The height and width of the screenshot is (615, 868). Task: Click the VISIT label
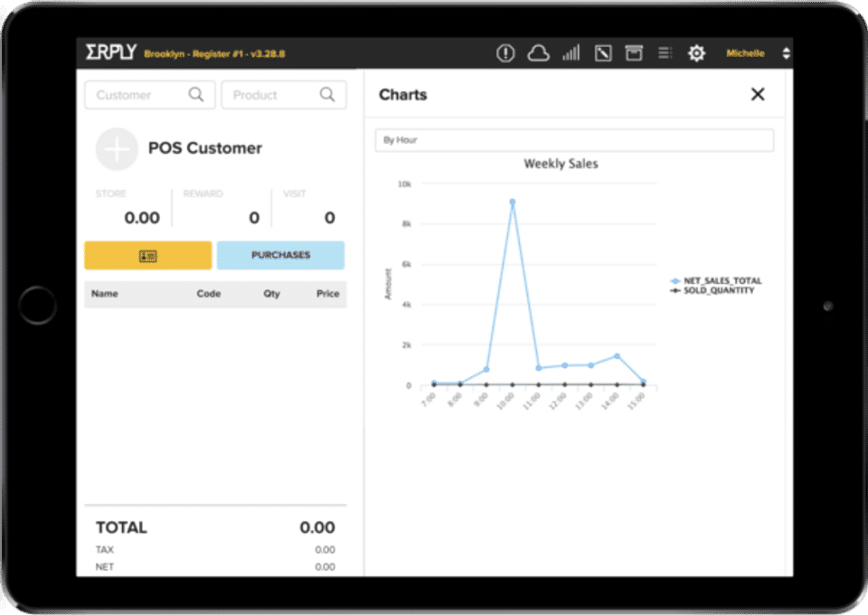pos(294,194)
